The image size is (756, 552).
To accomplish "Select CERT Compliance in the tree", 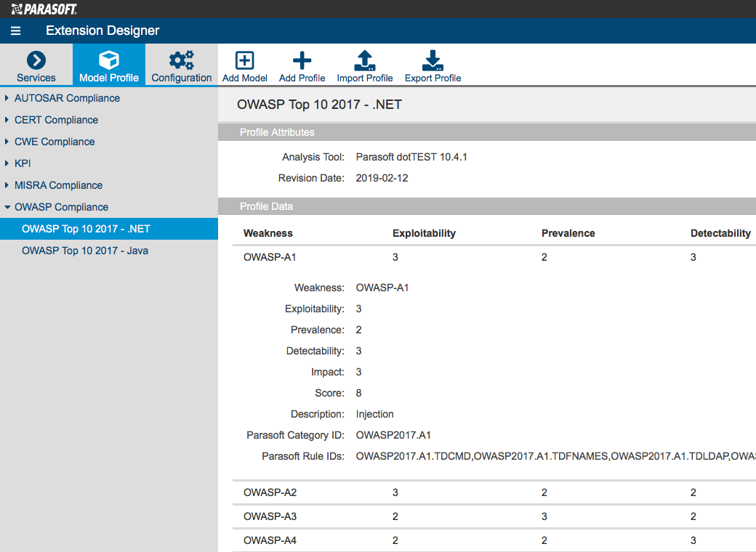I will point(56,120).
